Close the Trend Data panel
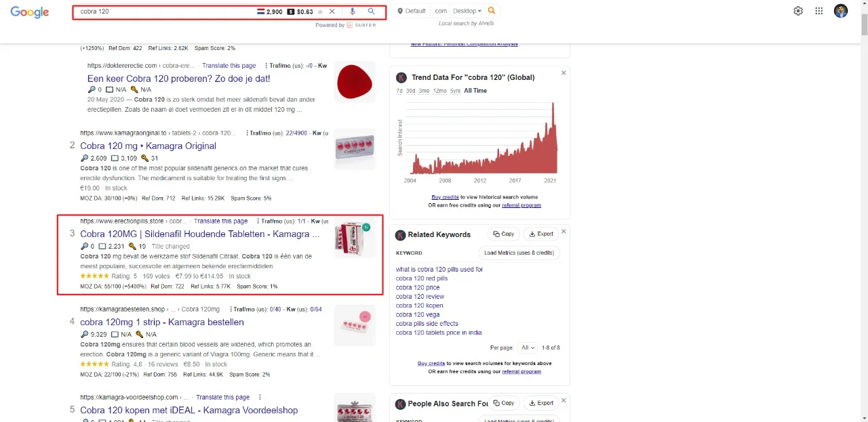Image resolution: width=868 pixels, height=422 pixels. point(564,73)
